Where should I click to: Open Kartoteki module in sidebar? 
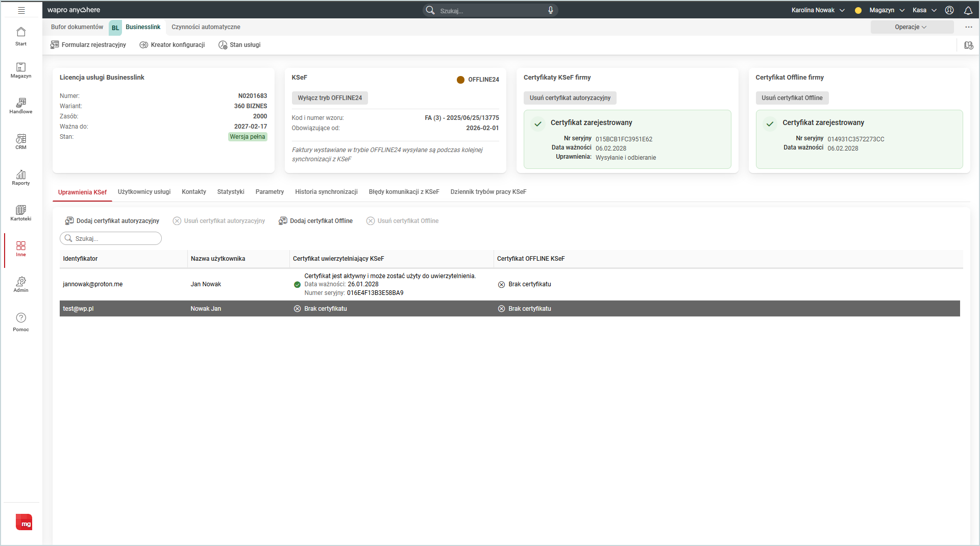pos(21,213)
